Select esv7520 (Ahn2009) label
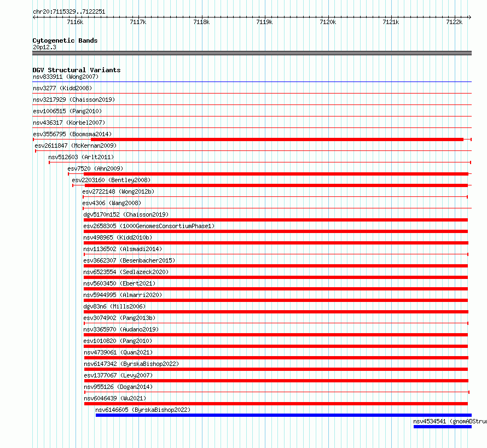 [x=95, y=168]
